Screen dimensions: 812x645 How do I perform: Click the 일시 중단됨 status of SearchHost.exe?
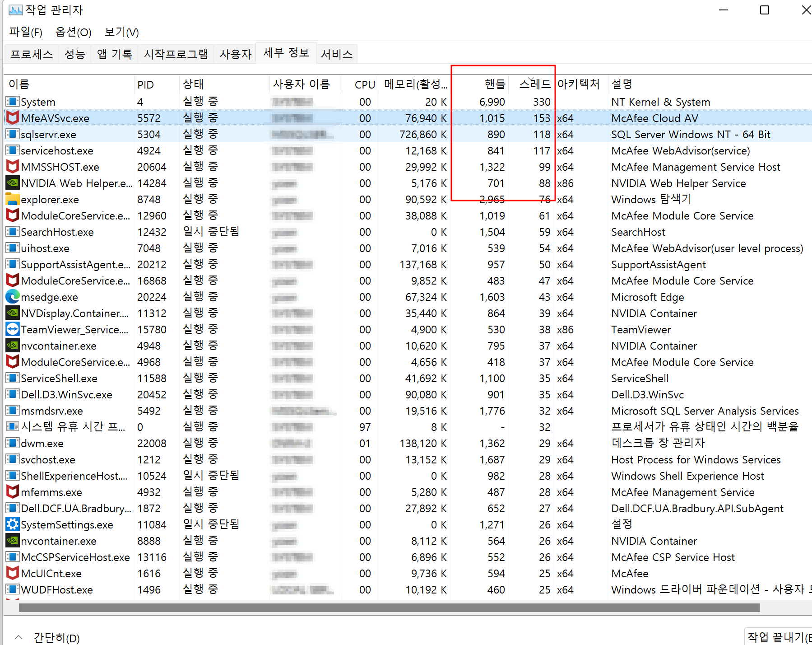211,232
